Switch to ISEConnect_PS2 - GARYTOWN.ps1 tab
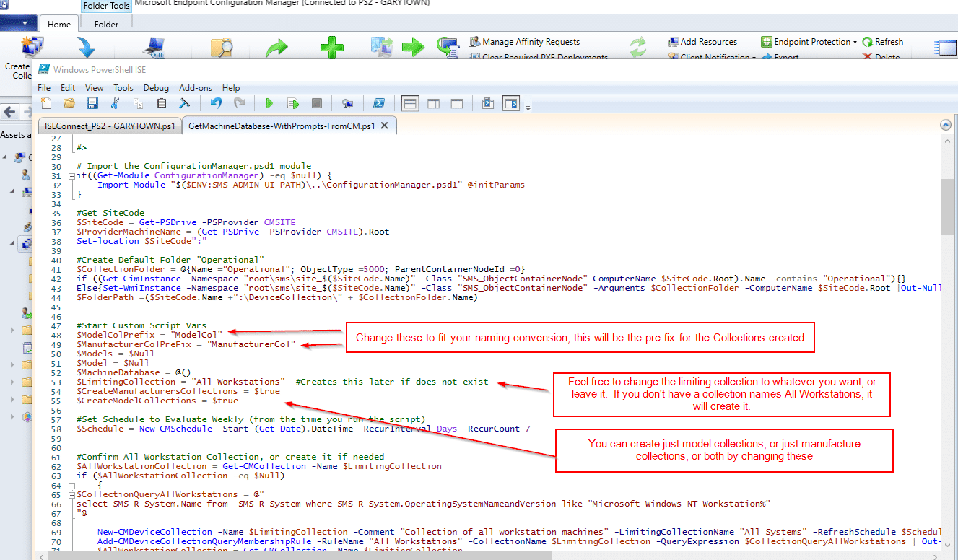 109,126
